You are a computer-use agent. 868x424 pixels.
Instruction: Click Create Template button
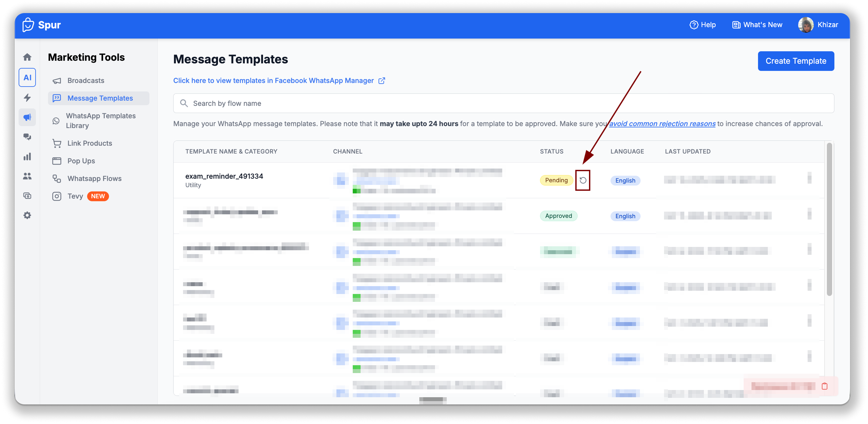[x=796, y=61]
